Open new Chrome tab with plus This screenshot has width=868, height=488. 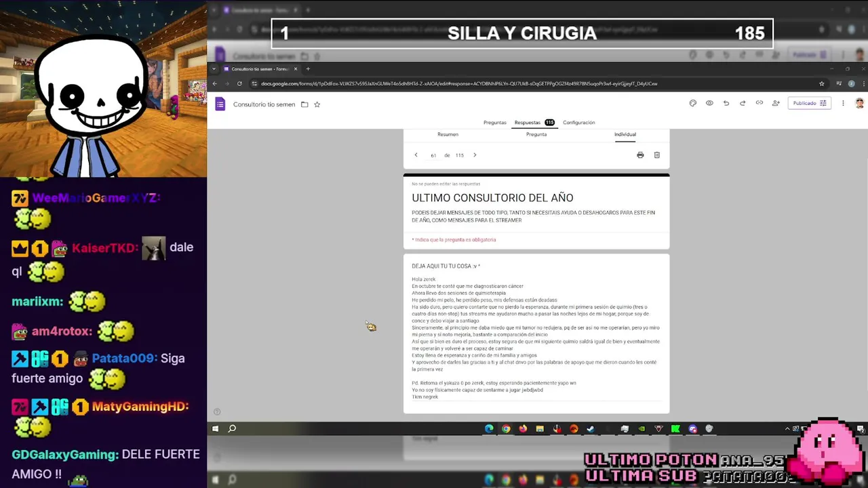pos(308,68)
